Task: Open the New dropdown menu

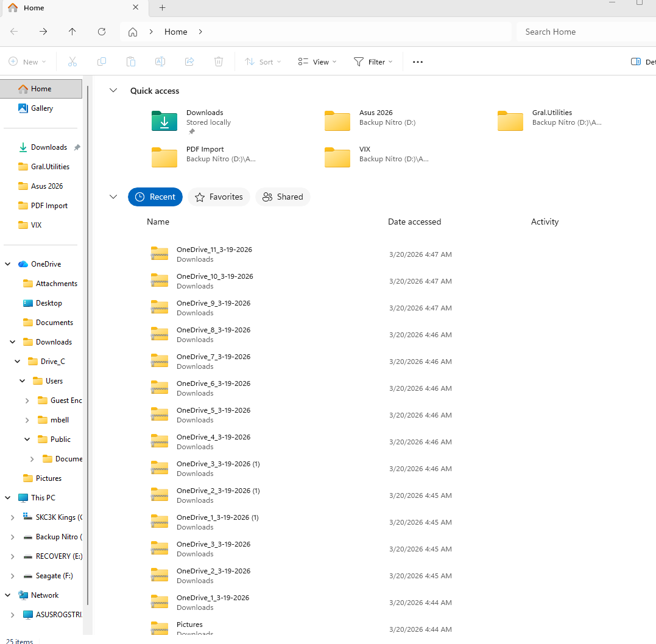Action: 27,62
